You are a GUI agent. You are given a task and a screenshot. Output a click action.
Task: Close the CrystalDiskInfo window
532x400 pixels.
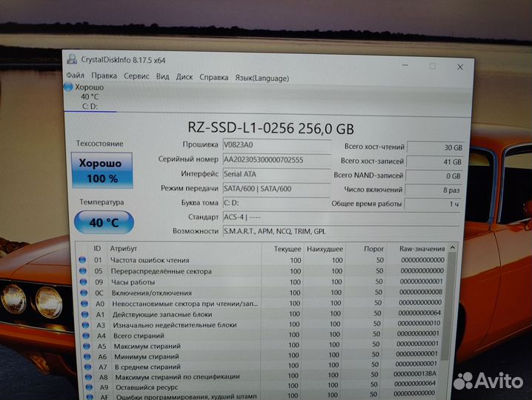pyautogui.click(x=460, y=67)
